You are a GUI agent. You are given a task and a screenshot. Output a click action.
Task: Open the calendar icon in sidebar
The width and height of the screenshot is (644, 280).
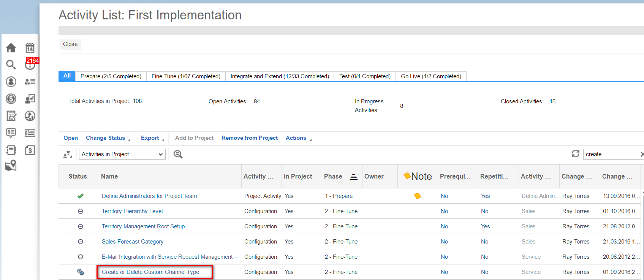30,48
